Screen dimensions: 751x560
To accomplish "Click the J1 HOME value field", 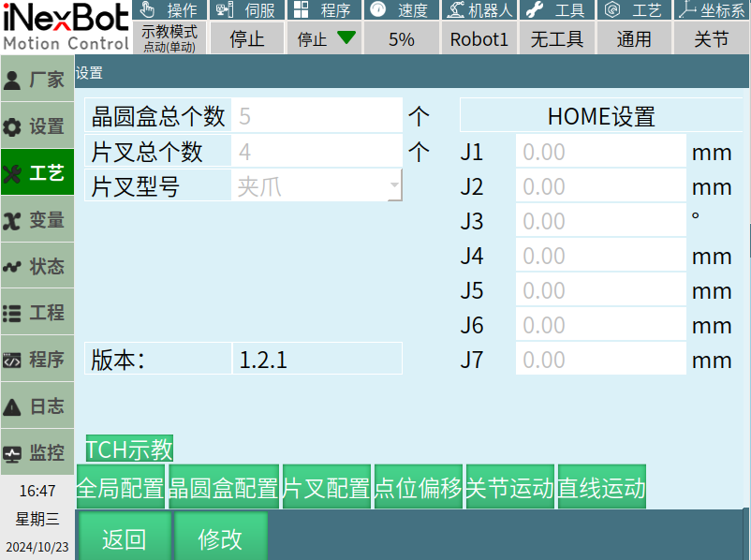I will tap(600, 152).
